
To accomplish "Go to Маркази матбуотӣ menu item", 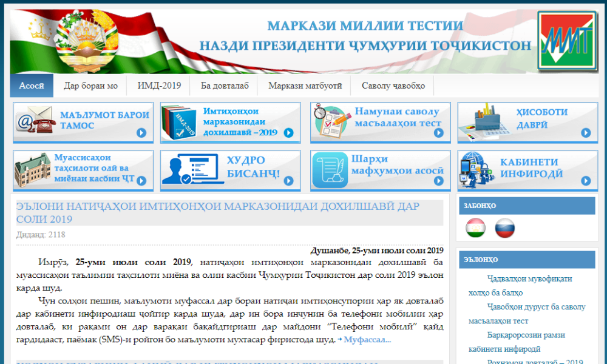I will coord(305,86).
